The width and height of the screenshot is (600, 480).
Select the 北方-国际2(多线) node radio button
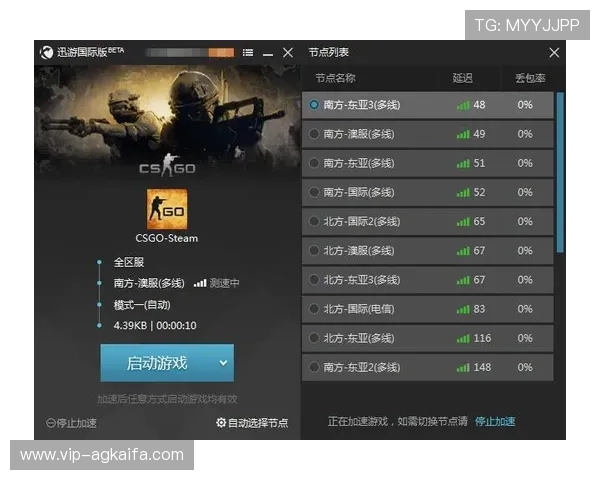pos(314,221)
